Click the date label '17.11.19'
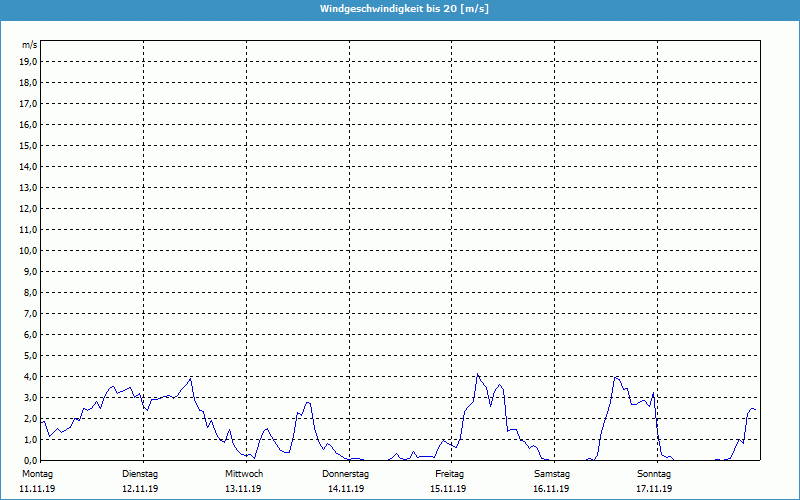 (654, 489)
